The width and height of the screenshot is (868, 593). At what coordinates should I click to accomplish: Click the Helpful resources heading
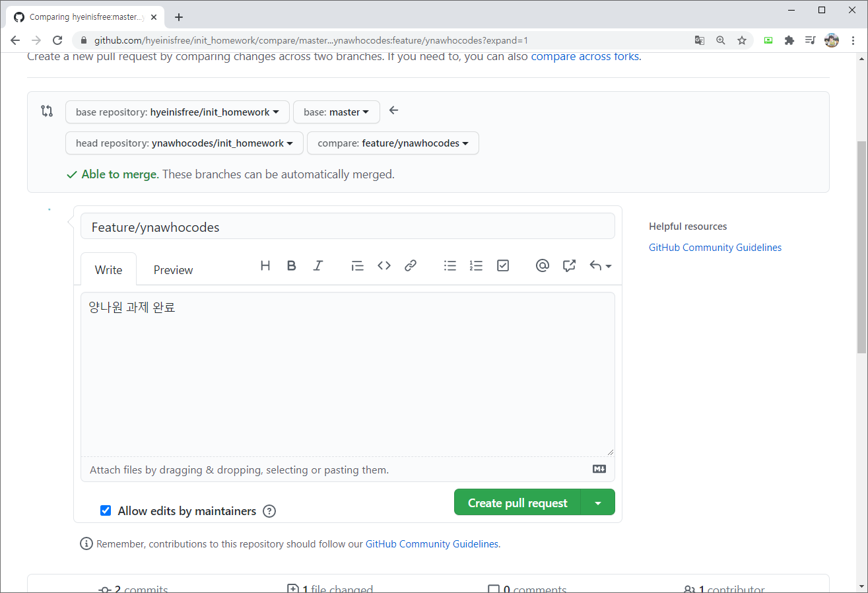[x=688, y=227]
